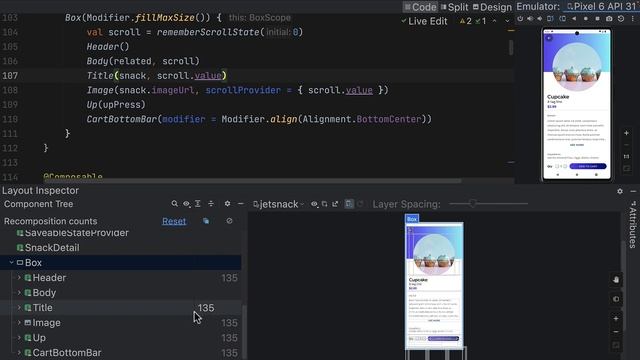Click the emulator power button icon

(520, 19)
